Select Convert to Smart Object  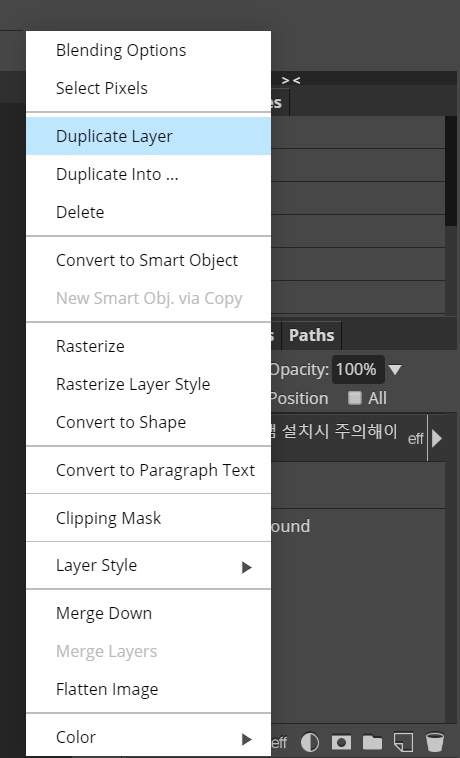pyautogui.click(x=148, y=260)
